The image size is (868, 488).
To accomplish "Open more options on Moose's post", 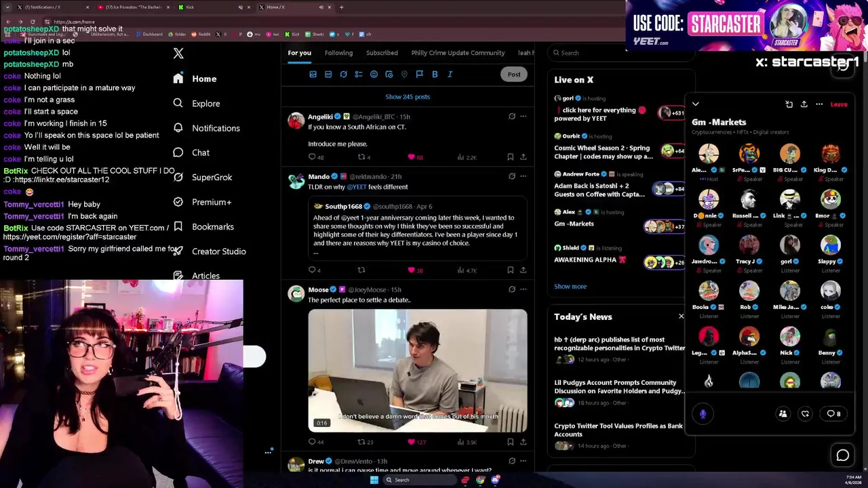I will point(523,289).
